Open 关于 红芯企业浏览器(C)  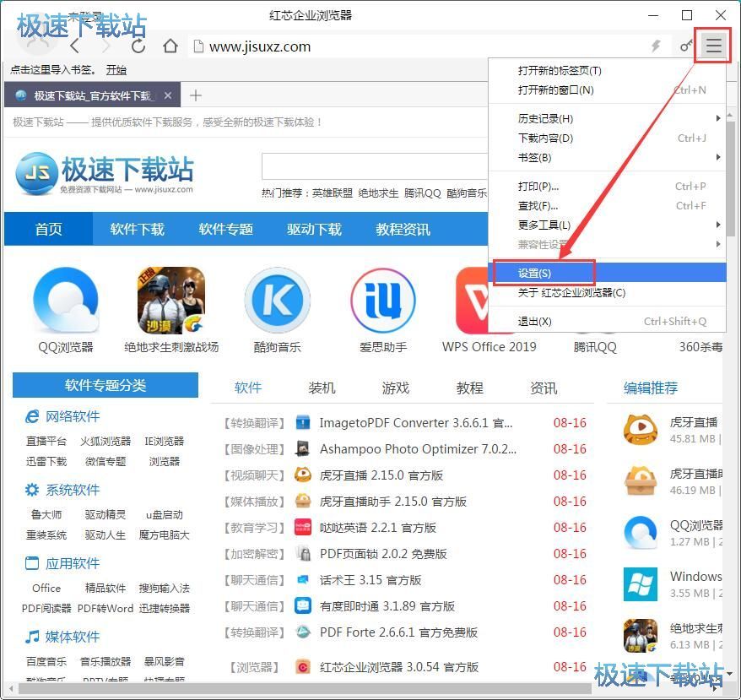[608, 292]
